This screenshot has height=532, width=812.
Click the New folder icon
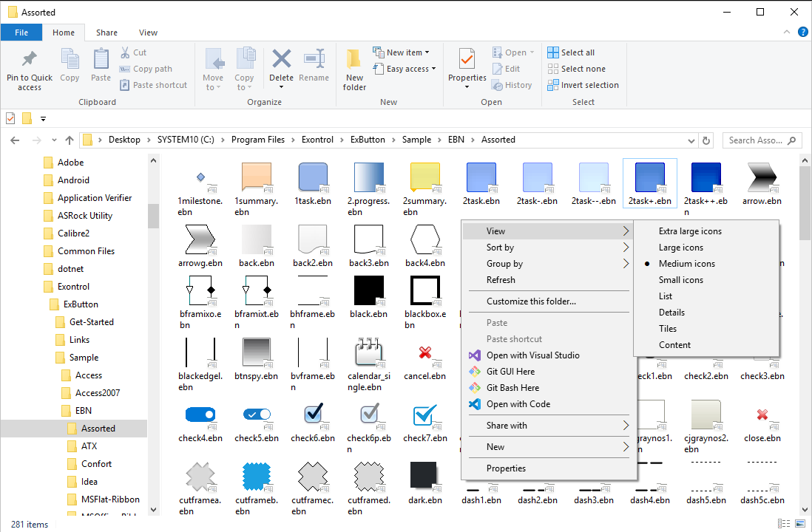(x=354, y=59)
